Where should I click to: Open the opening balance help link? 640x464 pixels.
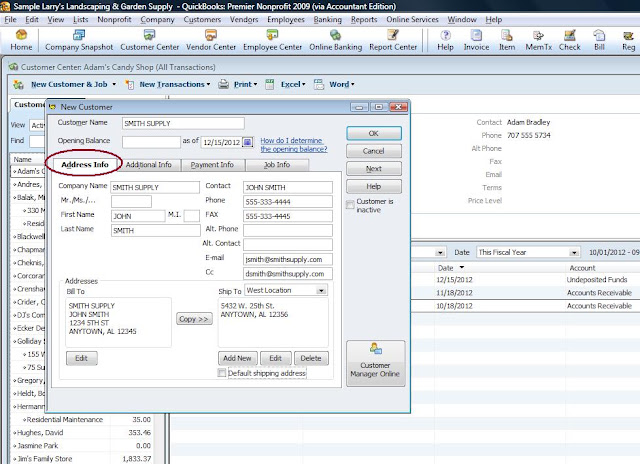tap(293, 145)
